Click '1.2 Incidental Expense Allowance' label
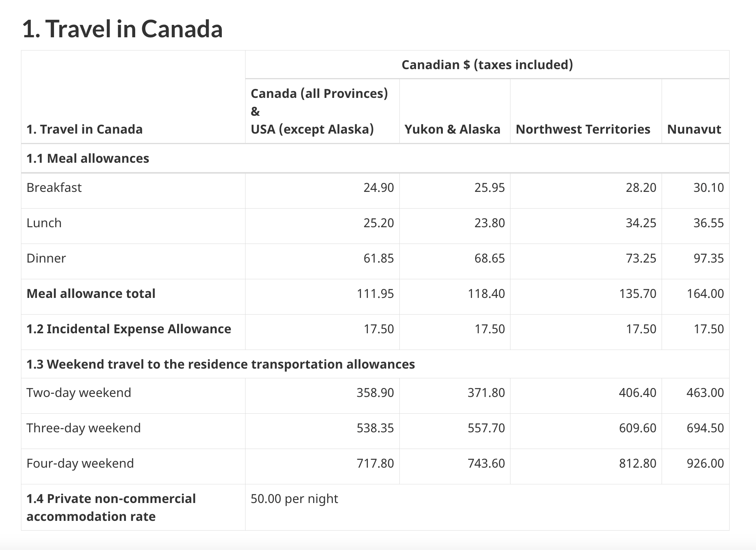Viewport: 756px width, 550px height. 129,329
